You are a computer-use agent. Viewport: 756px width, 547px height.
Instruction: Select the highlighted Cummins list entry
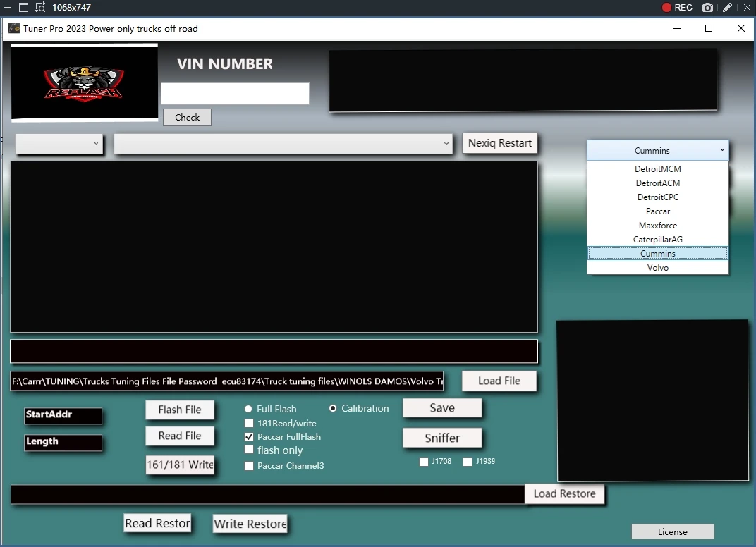coord(658,254)
